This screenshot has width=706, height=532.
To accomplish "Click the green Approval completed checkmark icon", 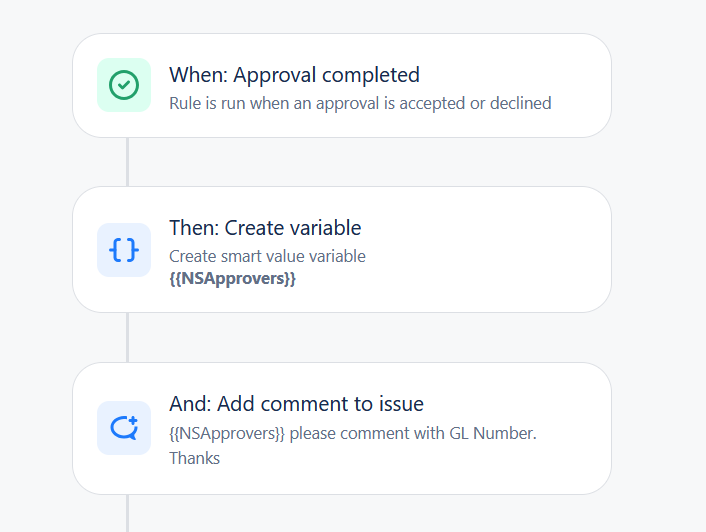I will click(124, 85).
